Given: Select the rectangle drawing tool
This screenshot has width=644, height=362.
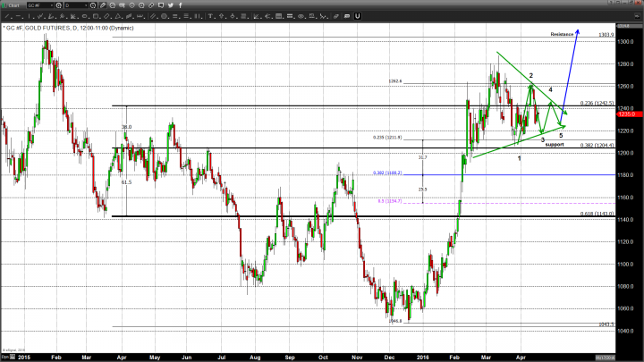Looking at the screenshot, I should (96, 16).
